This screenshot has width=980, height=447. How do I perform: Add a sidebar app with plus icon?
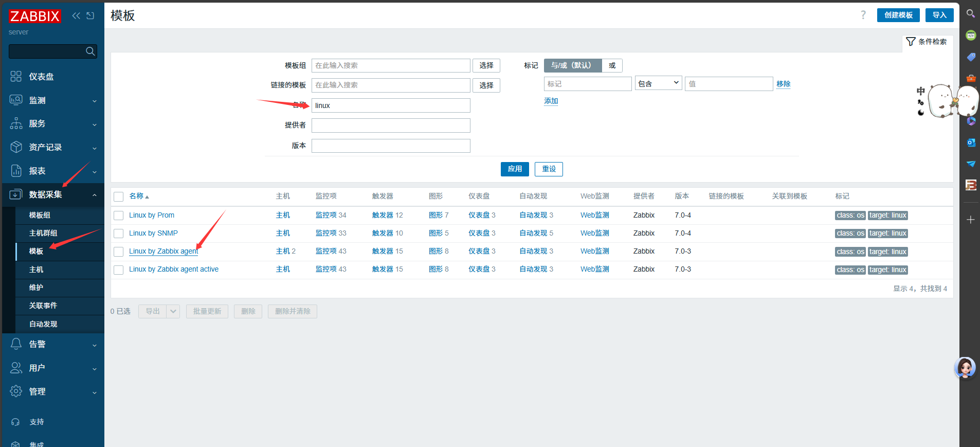point(971,220)
